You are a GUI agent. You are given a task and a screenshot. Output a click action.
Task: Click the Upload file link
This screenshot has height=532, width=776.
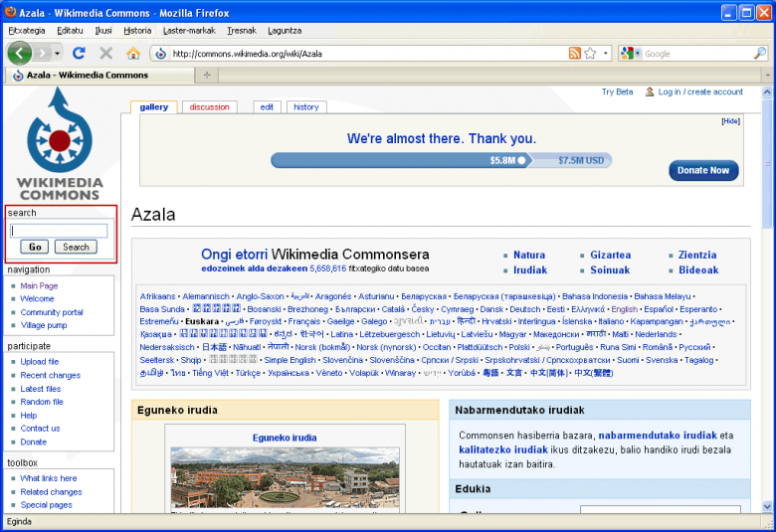point(40,362)
